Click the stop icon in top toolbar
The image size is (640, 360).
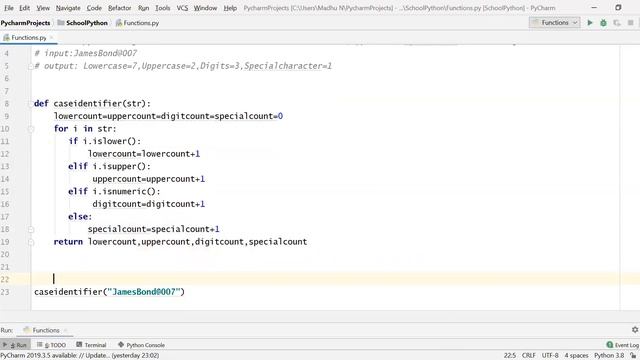coord(631,23)
